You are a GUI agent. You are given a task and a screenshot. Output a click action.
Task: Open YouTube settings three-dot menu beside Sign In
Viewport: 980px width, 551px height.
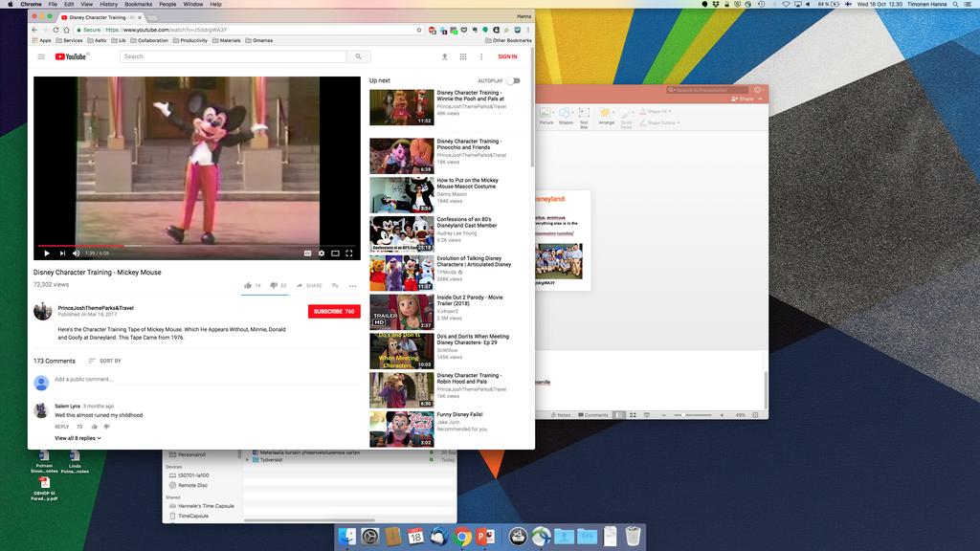click(481, 56)
